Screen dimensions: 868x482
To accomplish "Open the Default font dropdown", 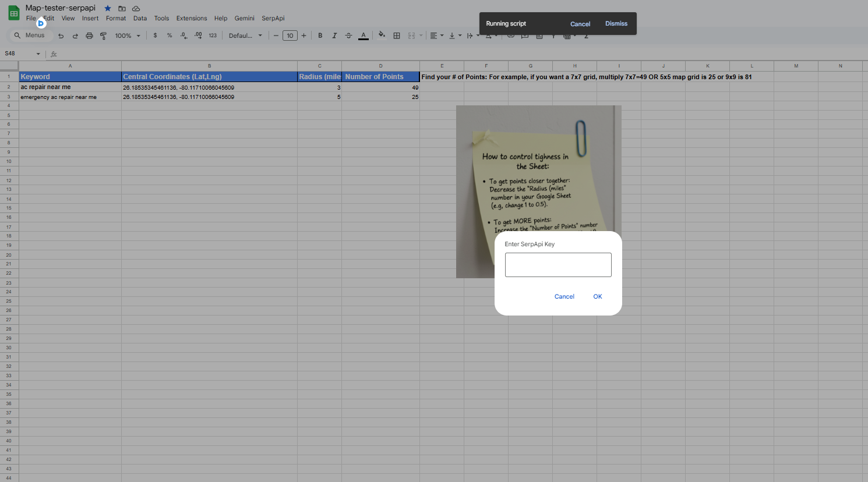I will tap(245, 36).
